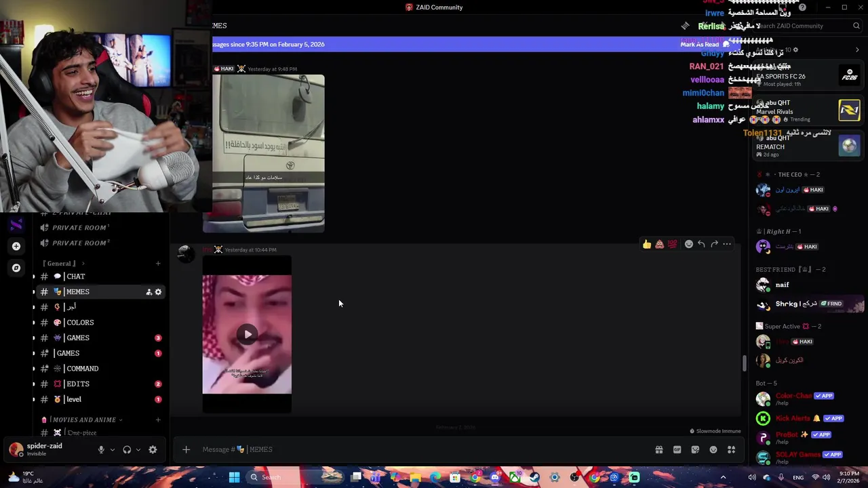Screen dimensions: 868x488
Task: Open the COMMAND channel
Action: click(100, 369)
